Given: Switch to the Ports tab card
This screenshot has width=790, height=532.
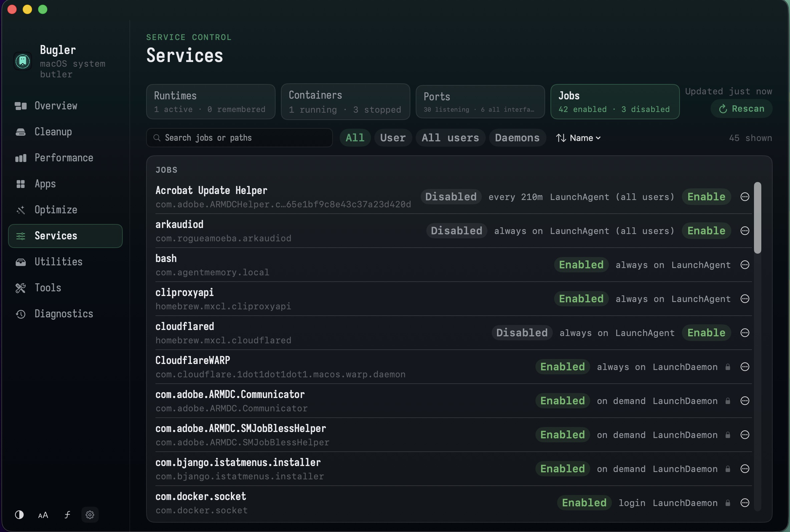Looking at the screenshot, I should pyautogui.click(x=480, y=102).
